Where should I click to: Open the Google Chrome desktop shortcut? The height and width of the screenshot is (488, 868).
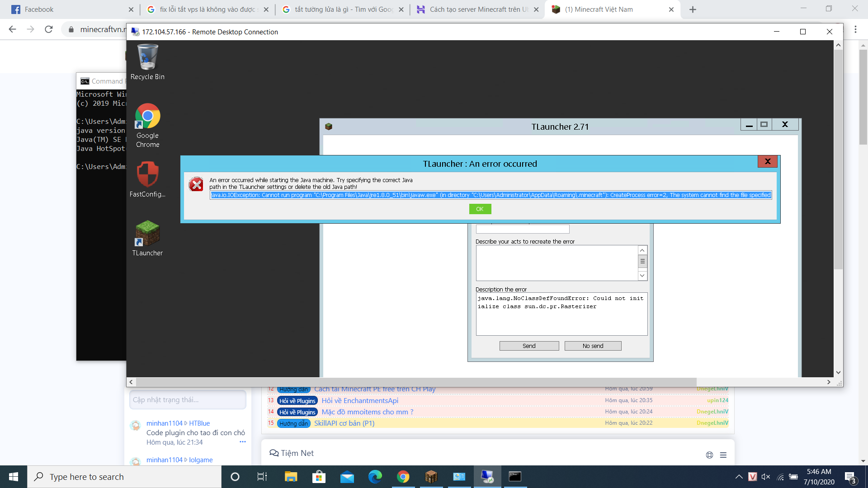147,117
